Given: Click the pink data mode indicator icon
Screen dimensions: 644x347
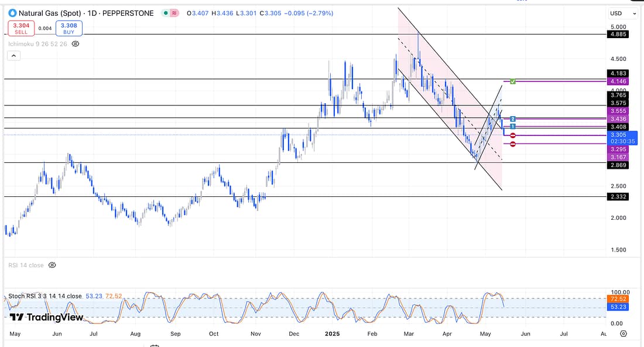Looking at the screenshot, I should 174,13.
